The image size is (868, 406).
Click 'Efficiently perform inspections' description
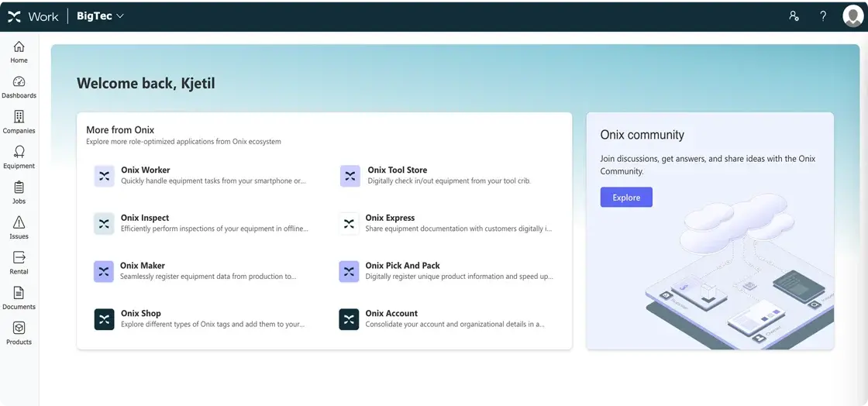[214, 229]
